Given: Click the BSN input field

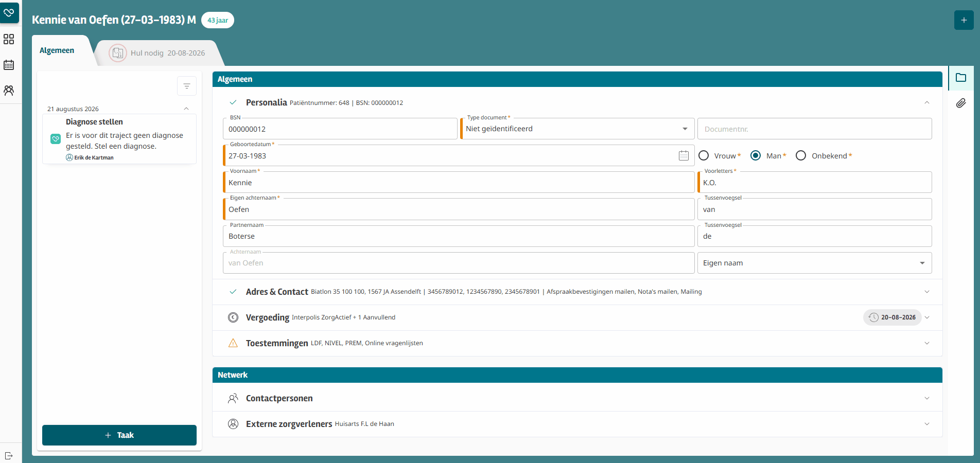Looking at the screenshot, I should tap(340, 129).
